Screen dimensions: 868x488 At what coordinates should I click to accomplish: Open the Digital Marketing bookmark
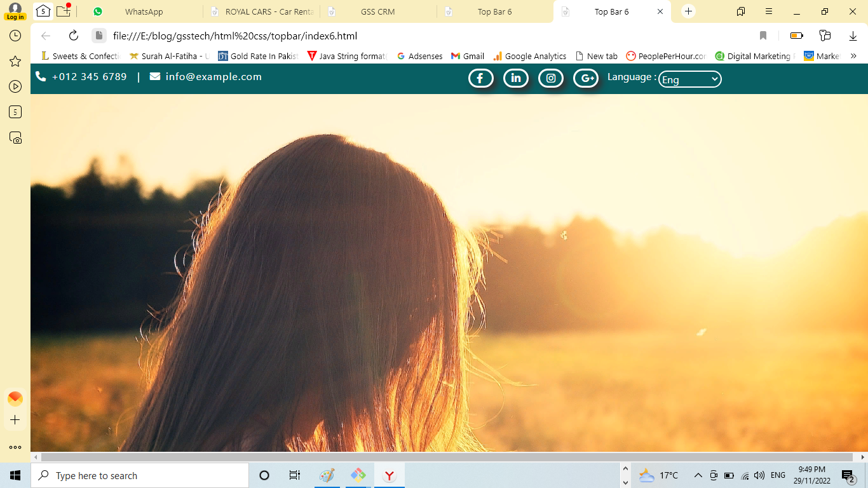pos(755,56)
